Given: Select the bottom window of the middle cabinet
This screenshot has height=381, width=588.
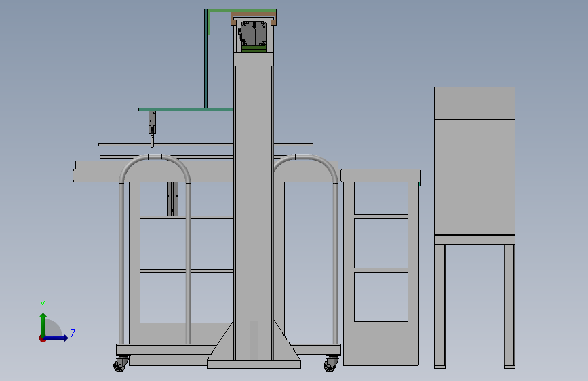Looking at the screenshot, I should pos(381,297).
